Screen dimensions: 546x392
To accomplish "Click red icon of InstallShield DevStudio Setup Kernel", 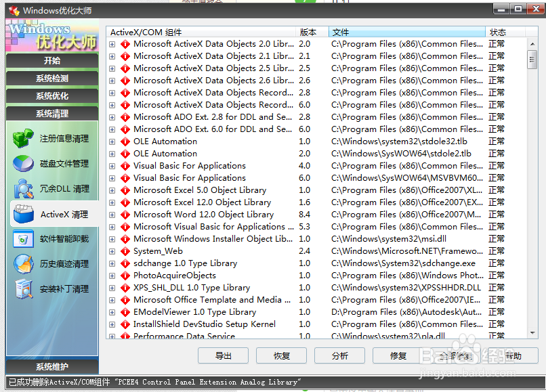I will pyautogui.click(x=125, y=324).
